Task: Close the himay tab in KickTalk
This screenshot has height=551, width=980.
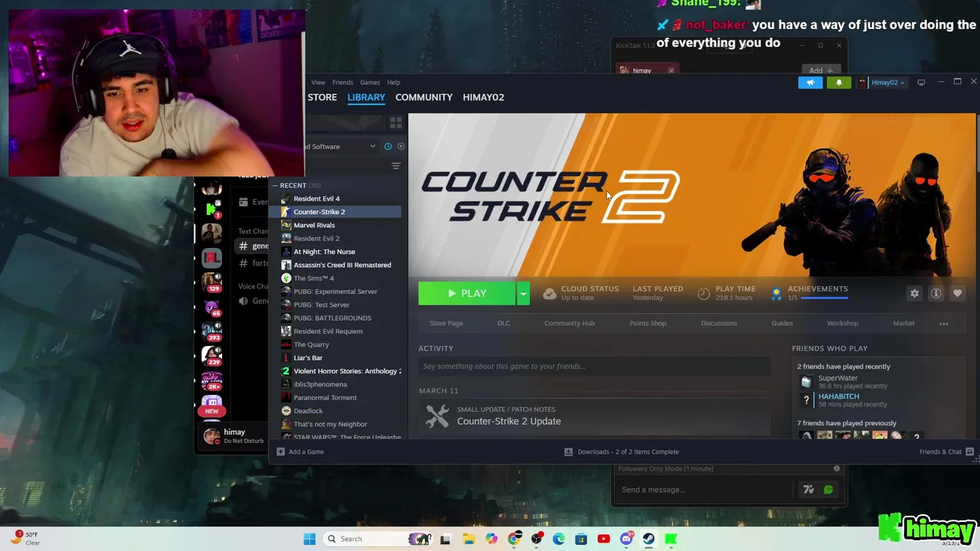Action: (671, 70)
